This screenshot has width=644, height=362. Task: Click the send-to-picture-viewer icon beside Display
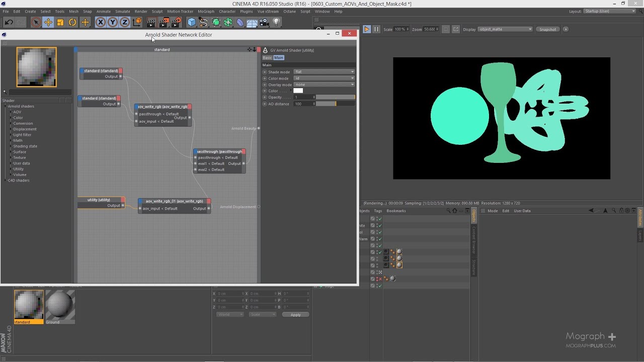click(456, 29)
